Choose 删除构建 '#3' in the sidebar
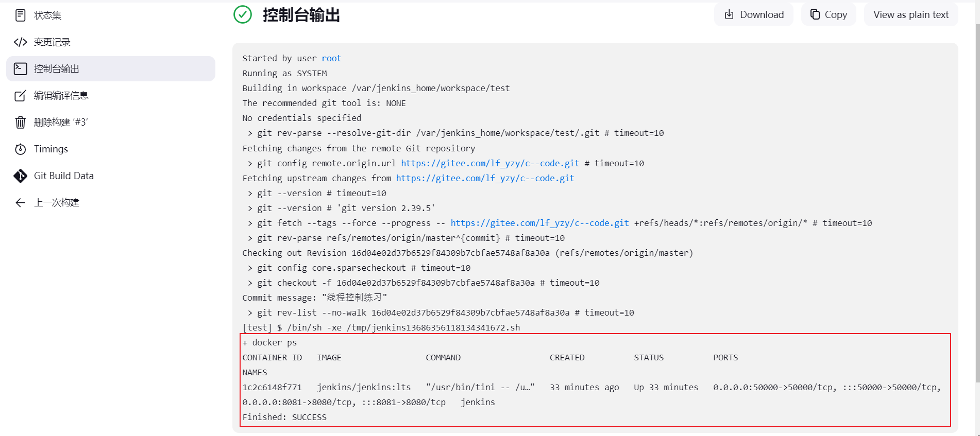 click(x=111, y=123)
